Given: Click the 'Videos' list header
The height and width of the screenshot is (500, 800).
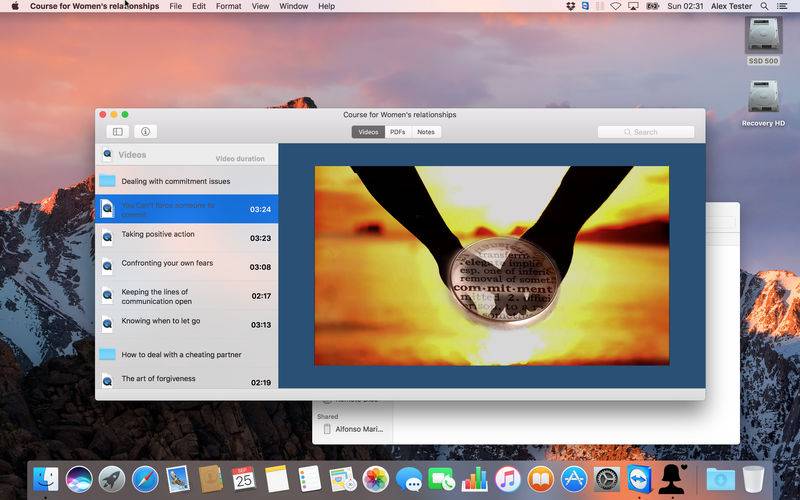Looking at the screenshot, I should click(132, 155).
